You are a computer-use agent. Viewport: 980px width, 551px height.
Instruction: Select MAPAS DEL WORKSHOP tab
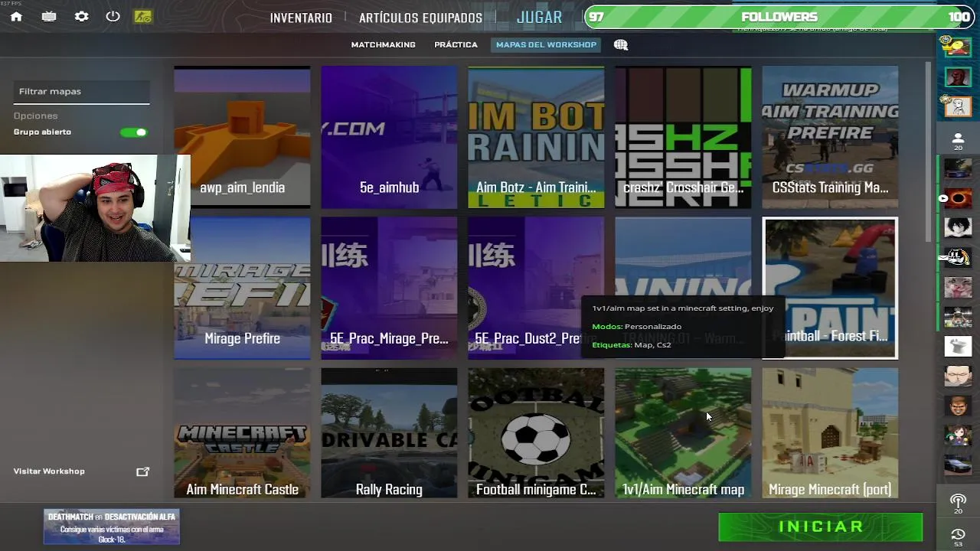546,44
